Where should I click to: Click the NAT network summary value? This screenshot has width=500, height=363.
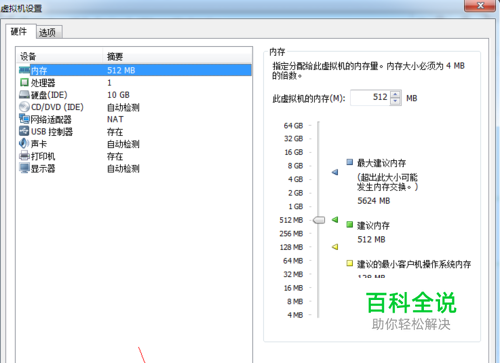point(115,119)
